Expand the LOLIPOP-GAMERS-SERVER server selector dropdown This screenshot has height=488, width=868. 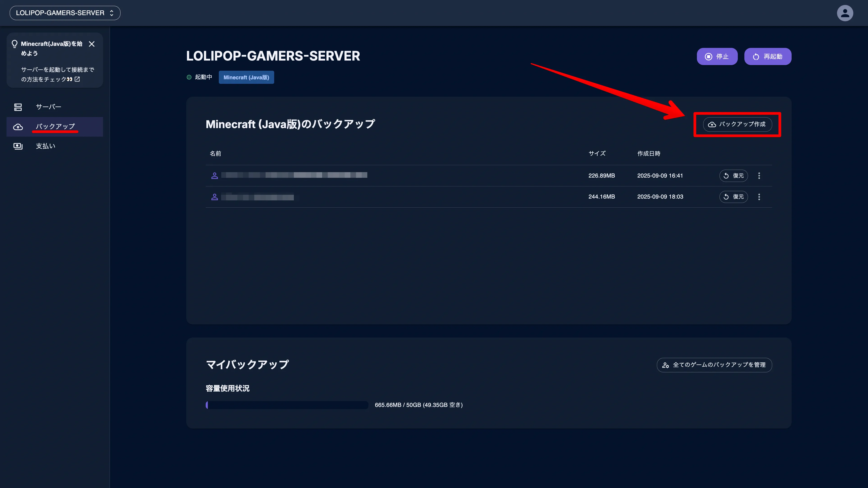click(x=65, y=13)
